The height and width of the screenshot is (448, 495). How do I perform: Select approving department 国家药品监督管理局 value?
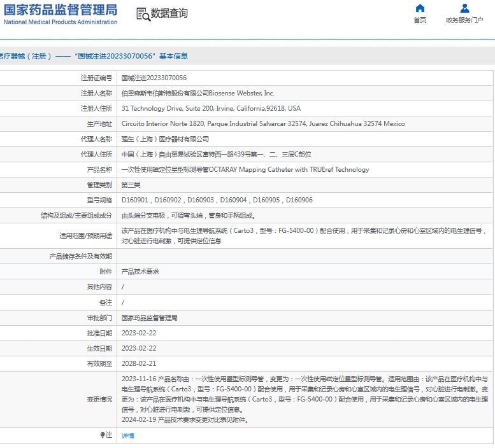click(149, 318)
